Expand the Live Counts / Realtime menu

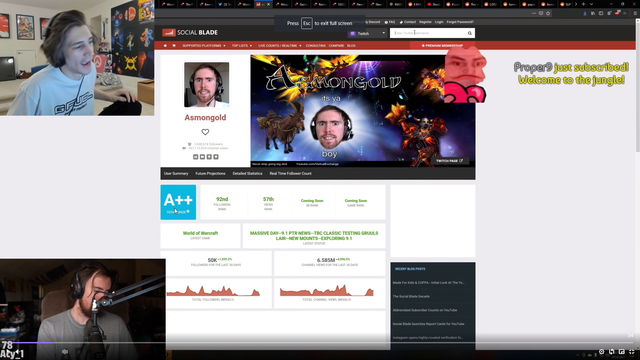pyautogui.click(x=280, y=46)
